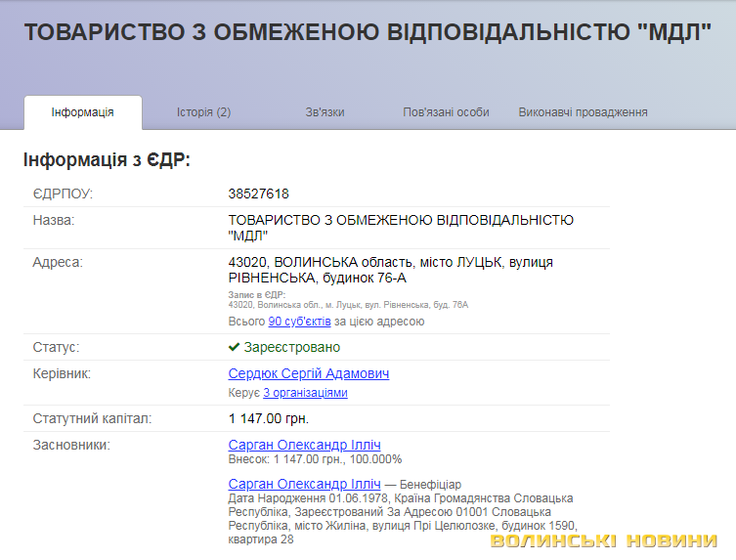Click the Волинські новини watermark logo

603,541
